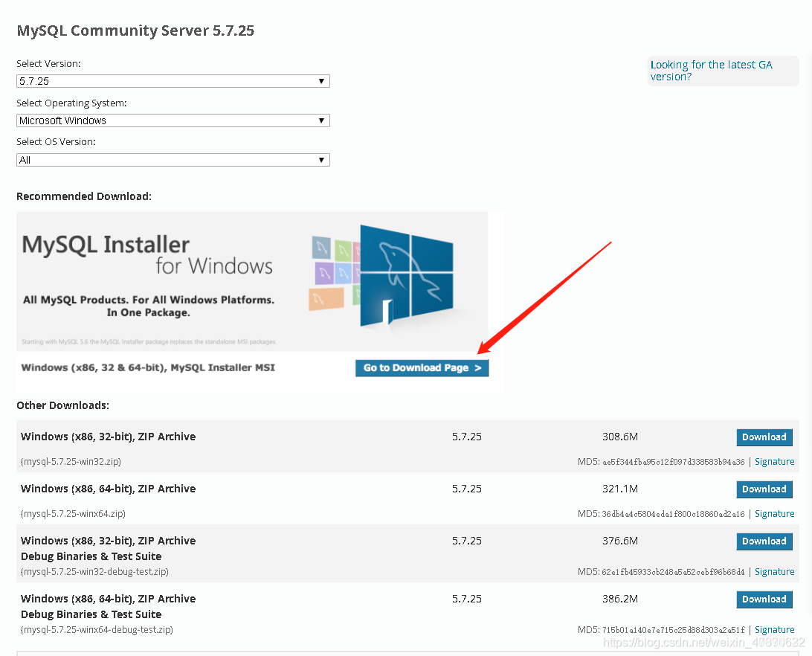
Task: Click the 308.6M file size
Action: (620, 437)
